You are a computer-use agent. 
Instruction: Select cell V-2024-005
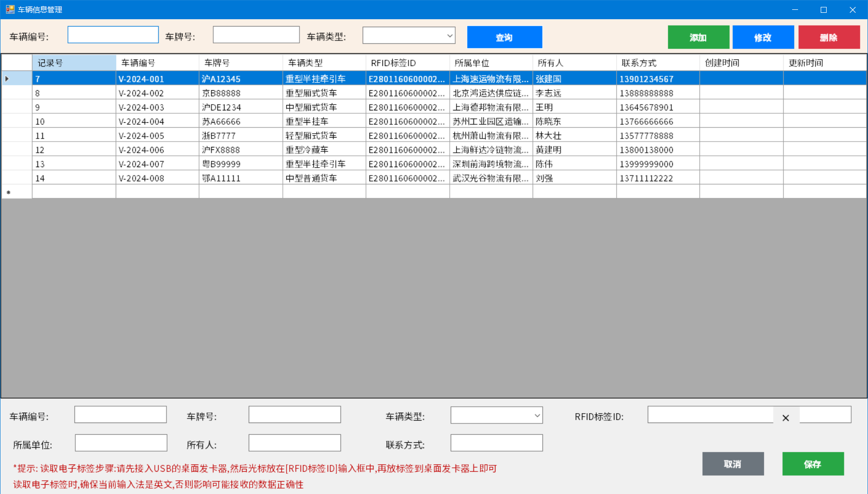[x=158, y=136]
